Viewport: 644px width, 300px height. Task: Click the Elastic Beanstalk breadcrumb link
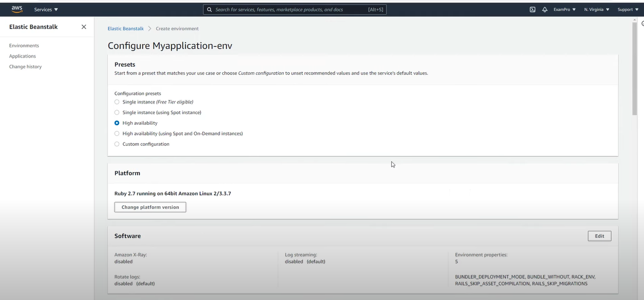coord(126,29)
